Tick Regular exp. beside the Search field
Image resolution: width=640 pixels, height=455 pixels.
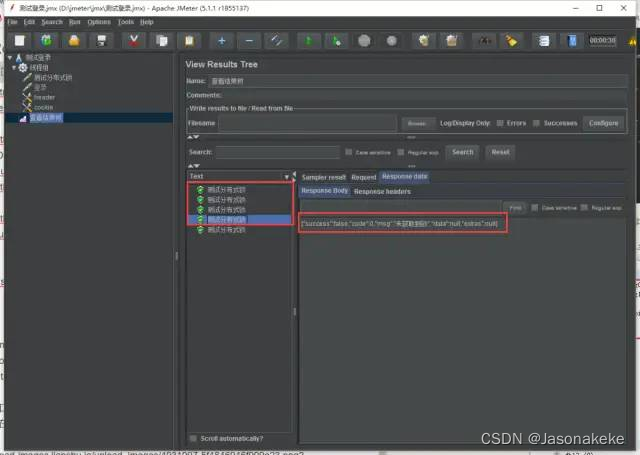(401, 152)
